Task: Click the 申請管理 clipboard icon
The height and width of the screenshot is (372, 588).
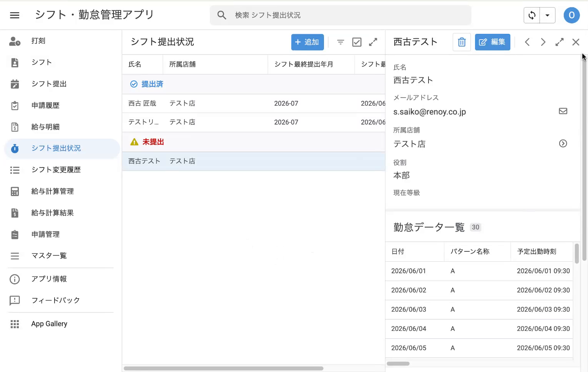Action: tap(15, 234)
